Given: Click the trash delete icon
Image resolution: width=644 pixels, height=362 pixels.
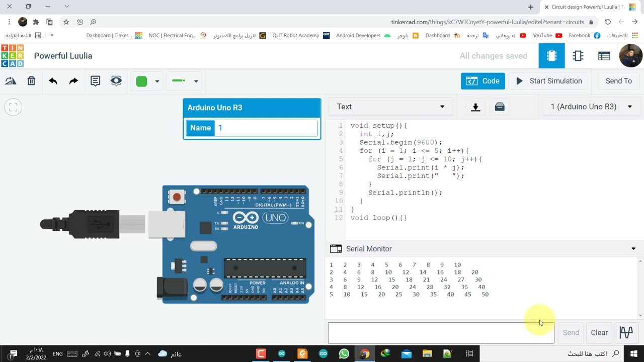Looking at the screenshot, I should 31,81.
